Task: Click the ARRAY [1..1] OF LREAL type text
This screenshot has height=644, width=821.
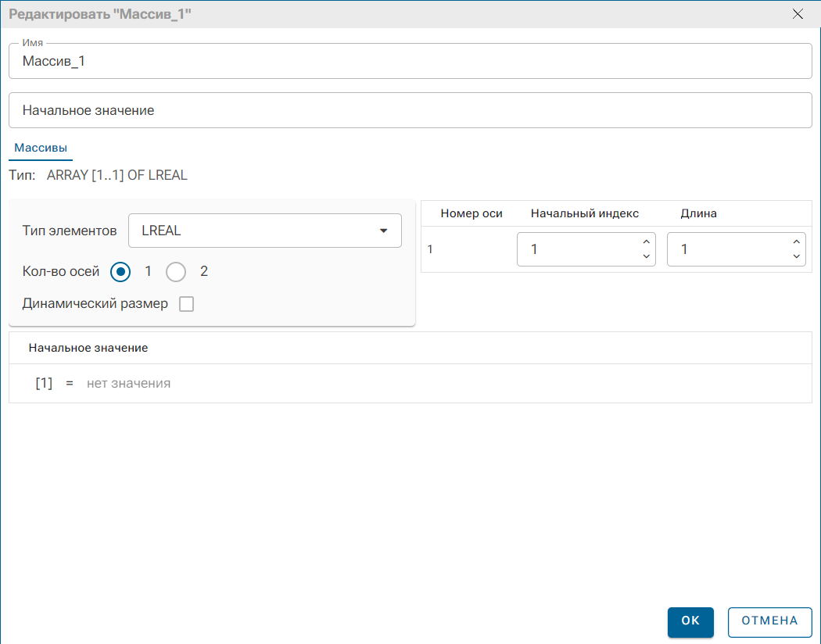Action: pos(117,175)
